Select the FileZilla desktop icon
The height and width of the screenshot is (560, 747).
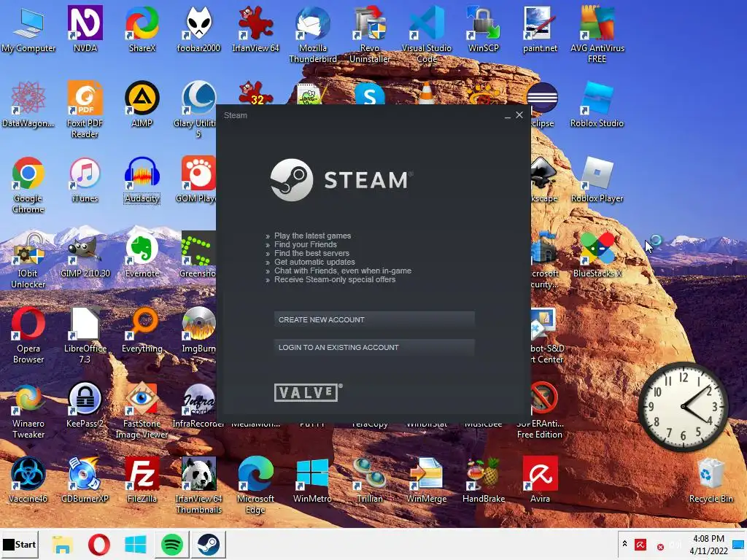(x=142, y=481)
